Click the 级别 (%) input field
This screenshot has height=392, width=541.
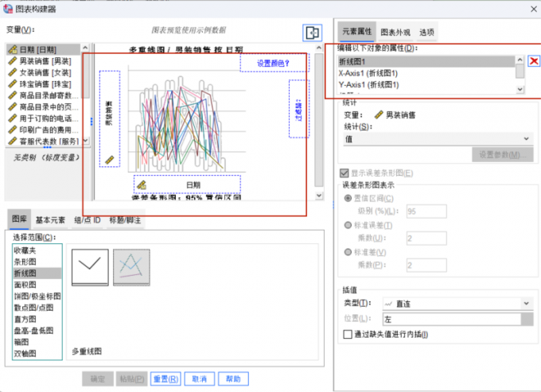click(426, 212)
